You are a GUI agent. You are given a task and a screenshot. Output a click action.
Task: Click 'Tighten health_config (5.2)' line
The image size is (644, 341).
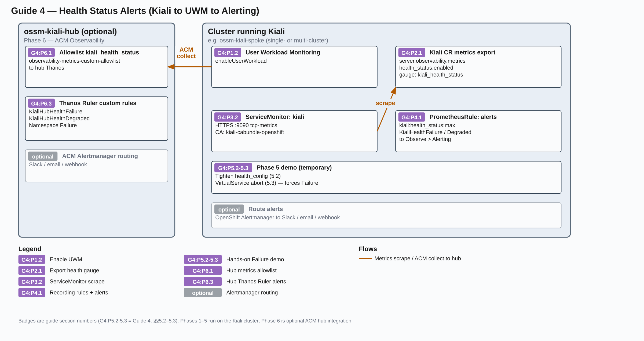click(x=248, y=176)
